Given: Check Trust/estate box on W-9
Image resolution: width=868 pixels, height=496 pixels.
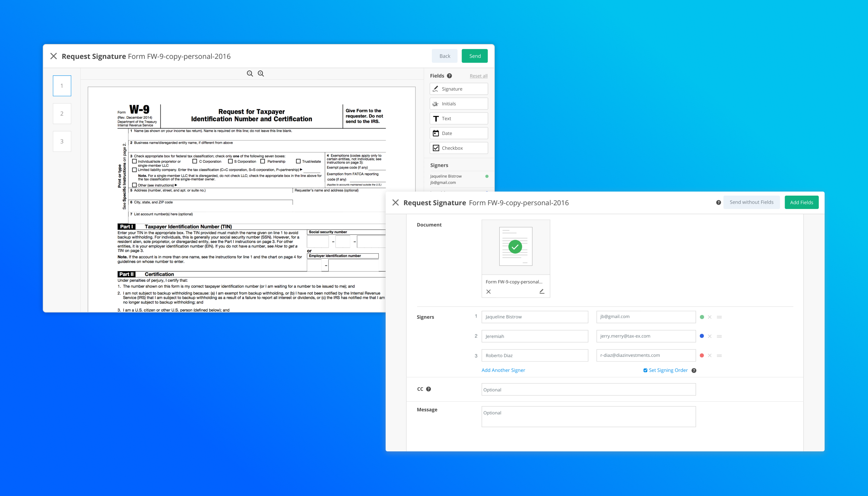Looking at the screenshot, I should pyautogui.click(x=298, y=162).
